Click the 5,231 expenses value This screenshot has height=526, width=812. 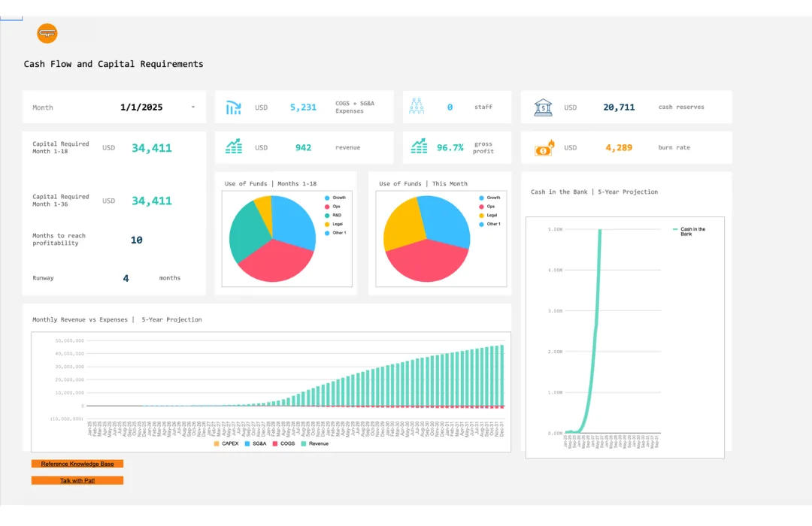tap(303, 107)
